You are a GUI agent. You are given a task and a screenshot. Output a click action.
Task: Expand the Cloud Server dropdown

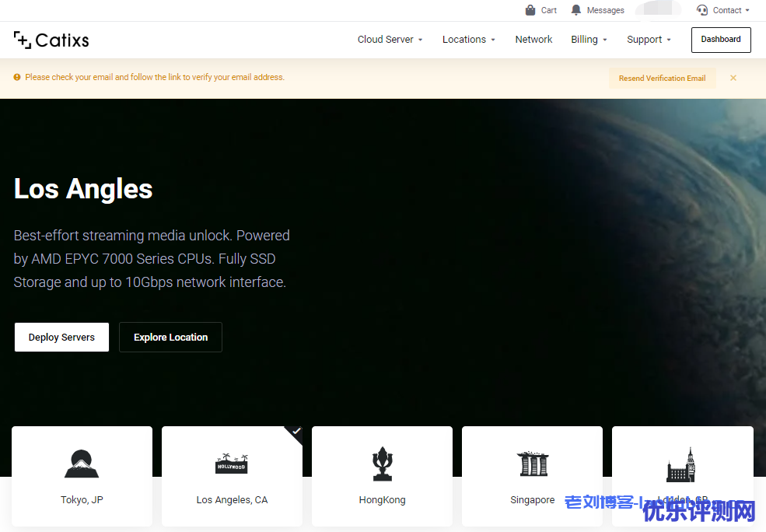pos(390,40)
